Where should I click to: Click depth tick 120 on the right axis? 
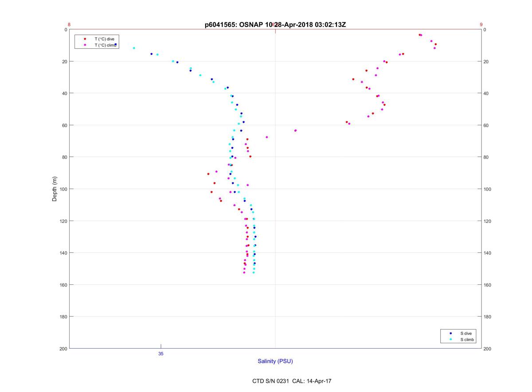(487, 221)
